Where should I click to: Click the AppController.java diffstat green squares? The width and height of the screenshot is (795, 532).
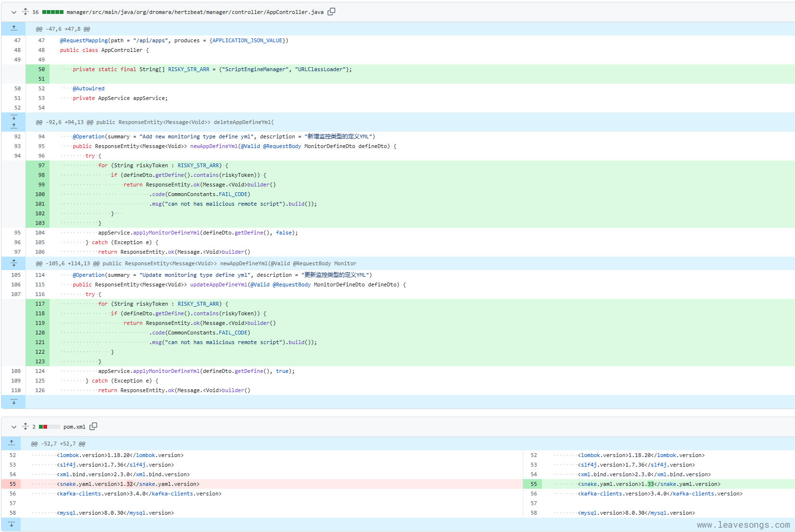tap(53, 12)
